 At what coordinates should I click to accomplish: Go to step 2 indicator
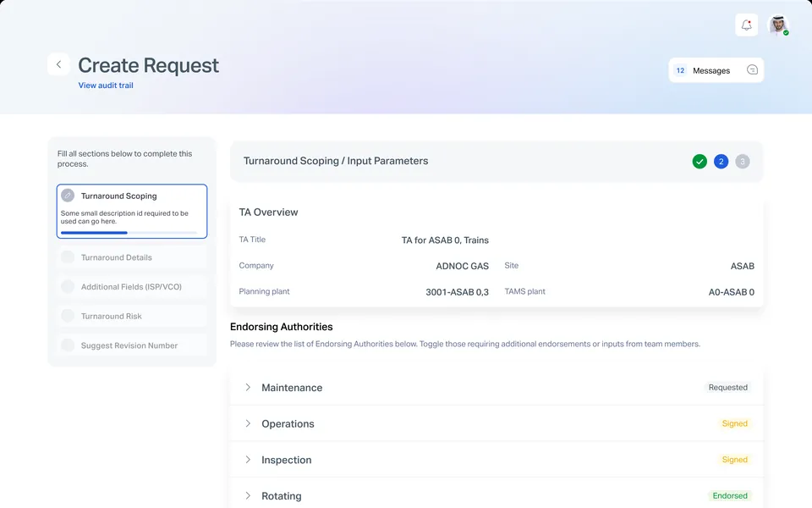[721, 161]
